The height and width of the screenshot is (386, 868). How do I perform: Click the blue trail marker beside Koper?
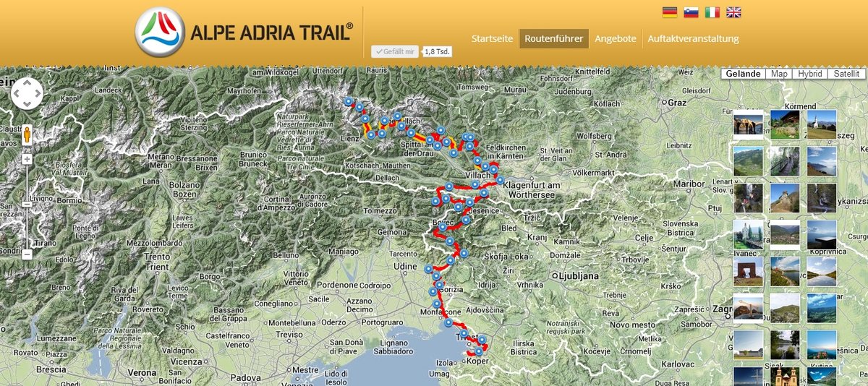(x=478, y=351)
